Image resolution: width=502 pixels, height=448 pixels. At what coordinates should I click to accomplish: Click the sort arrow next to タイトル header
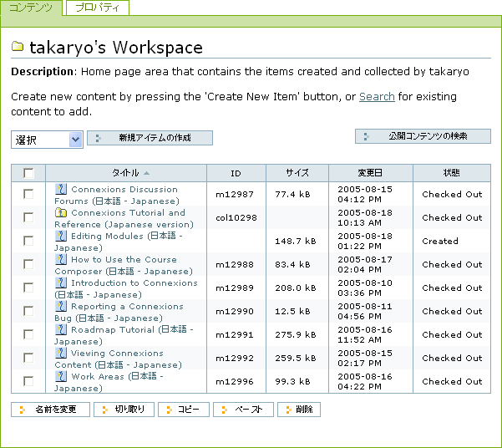pyautogui.click(x=147, y=173)
